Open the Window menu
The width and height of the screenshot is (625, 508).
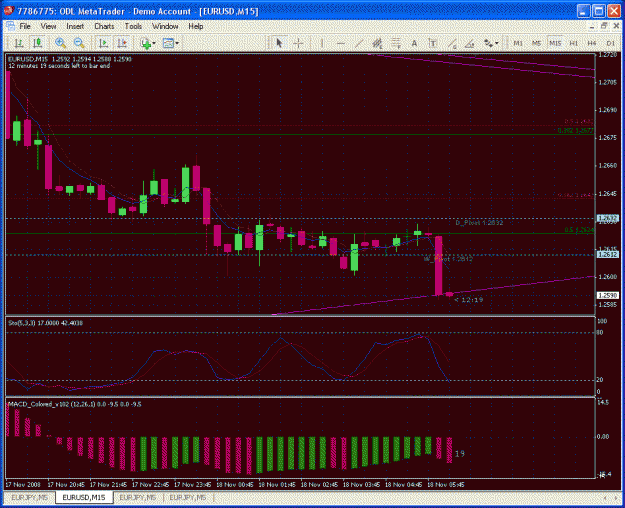click(165, 26)
